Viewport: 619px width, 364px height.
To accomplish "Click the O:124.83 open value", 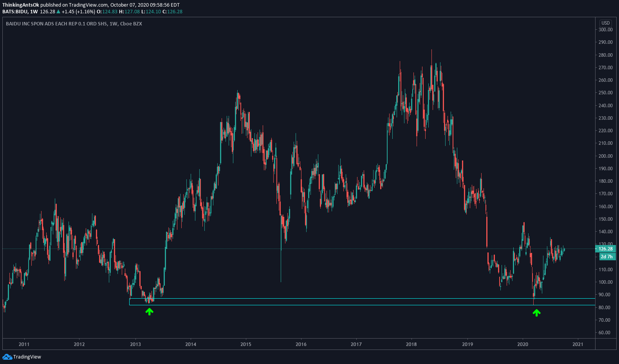I will (x=107, y=12).
